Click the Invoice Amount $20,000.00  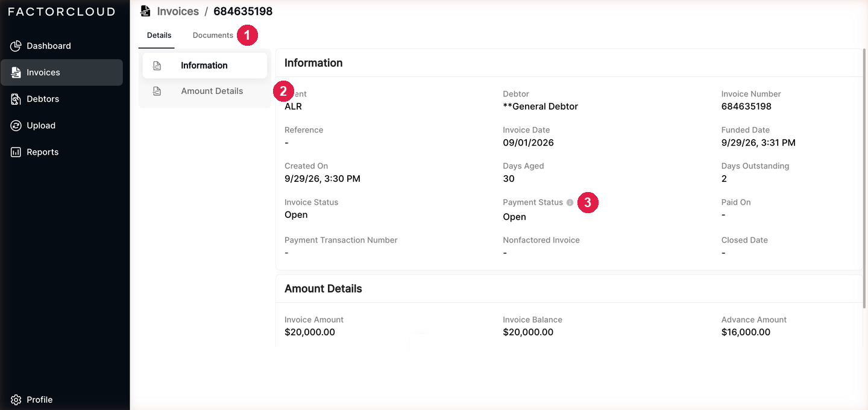click(x=310, y=332)
